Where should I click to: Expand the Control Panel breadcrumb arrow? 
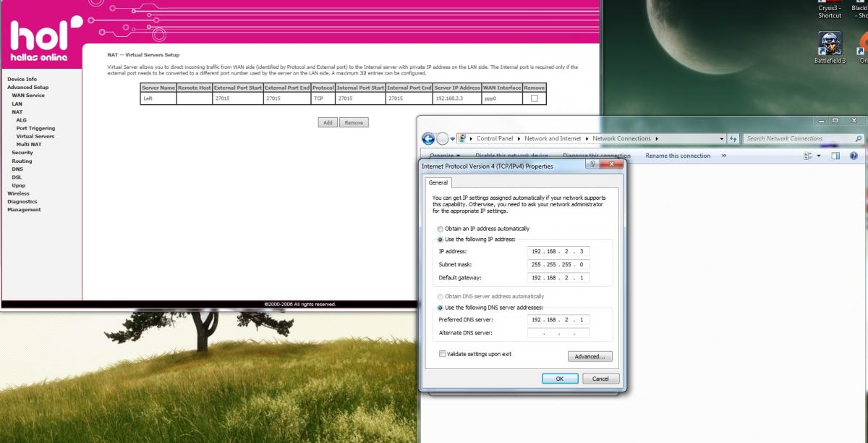point(519,138)
